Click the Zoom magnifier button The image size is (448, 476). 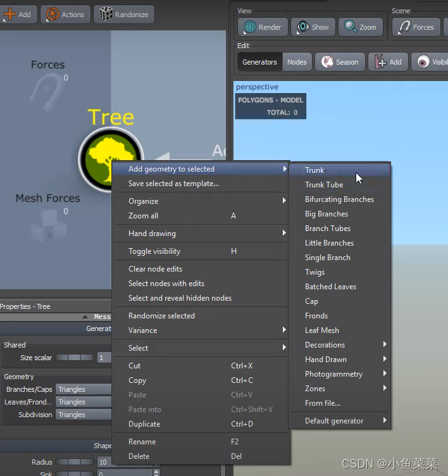click(x=360, y=27)
